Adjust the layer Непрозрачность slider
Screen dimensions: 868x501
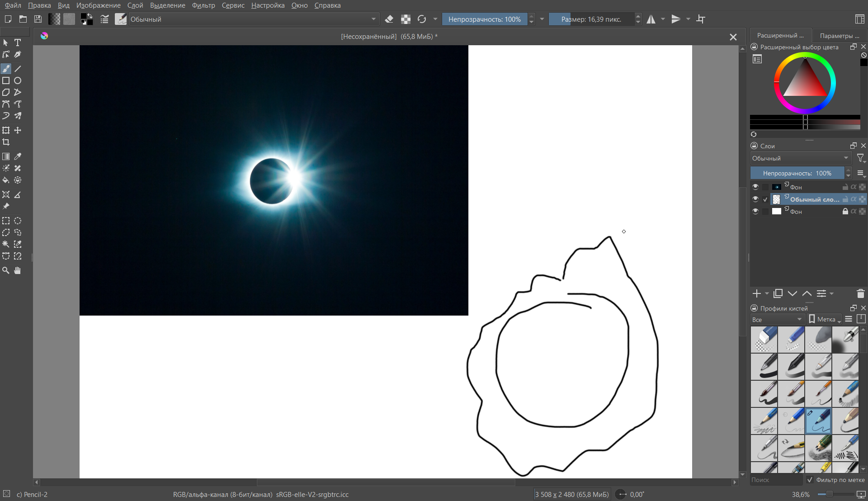click(x=797, y=173)
